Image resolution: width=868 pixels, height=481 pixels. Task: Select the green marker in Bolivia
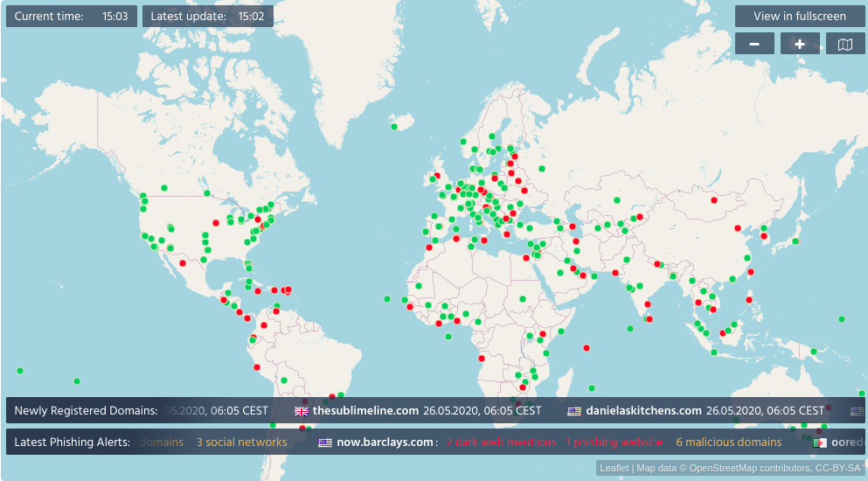[284, 380]
